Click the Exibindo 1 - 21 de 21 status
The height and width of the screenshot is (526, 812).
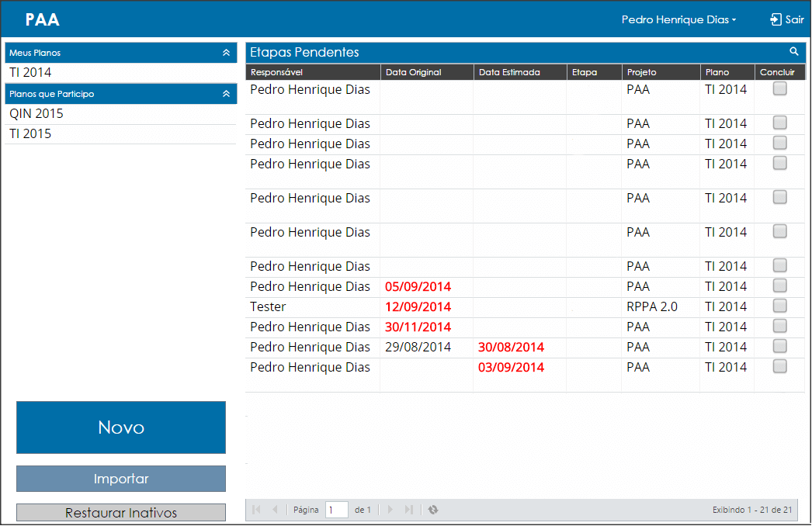pos(752,510)
